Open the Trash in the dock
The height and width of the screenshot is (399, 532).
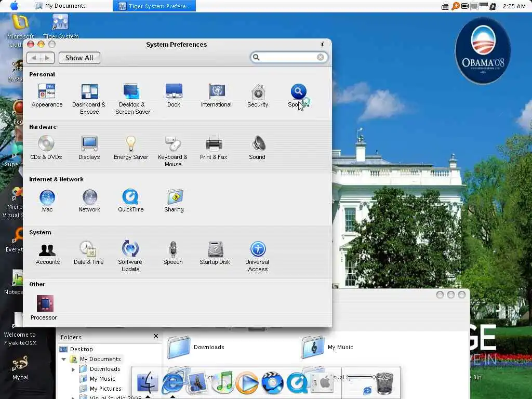pyautogui.click(x=385, y=383)
